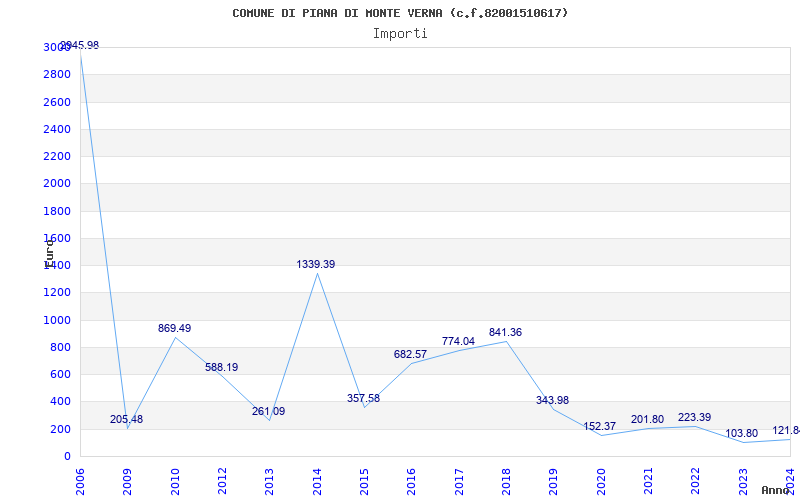Select the 343.98 data label
This screenshot has height=500, width=800.
[552, 400]
